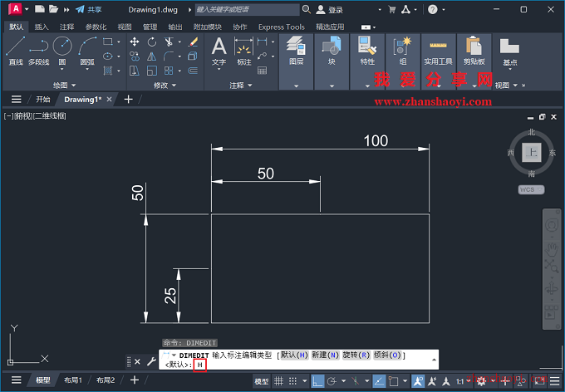The width and height of the screenshot is (565, 392).
Task: Click the Erase tool icon
Action: pyautogui.click(x=193, y=42)
